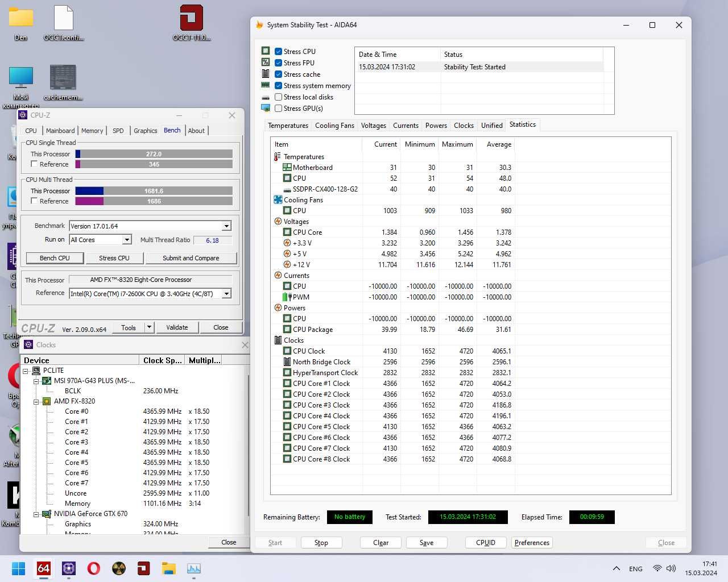Open the Memory tab in CPU-Z

click(x=92, y=131)
